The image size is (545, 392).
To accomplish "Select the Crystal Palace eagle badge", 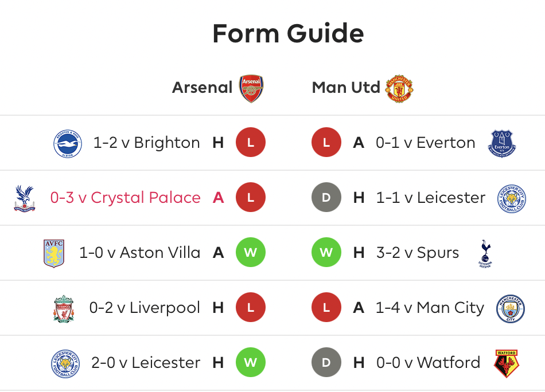I will [x=24, y=199].
